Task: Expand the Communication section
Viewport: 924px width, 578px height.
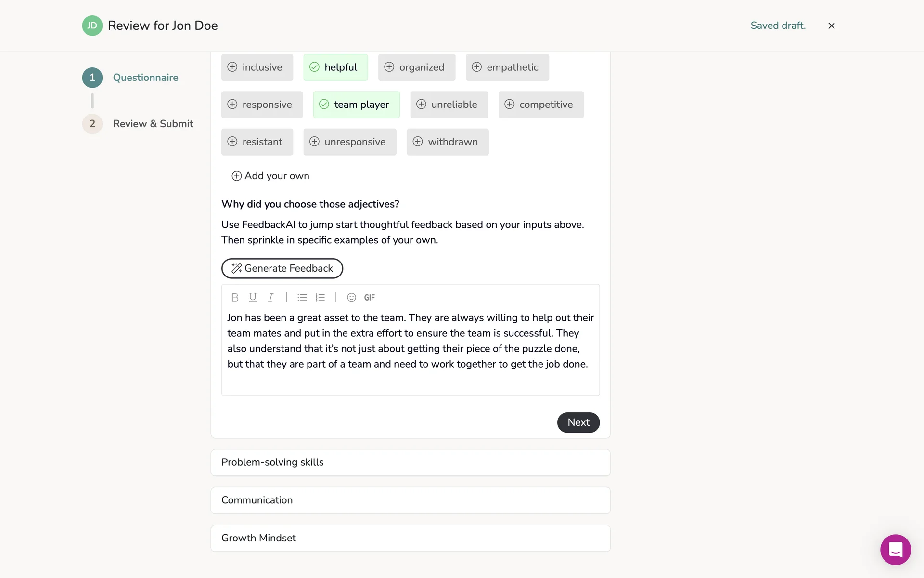Action: pyautogui.click(x=410, y=500)
